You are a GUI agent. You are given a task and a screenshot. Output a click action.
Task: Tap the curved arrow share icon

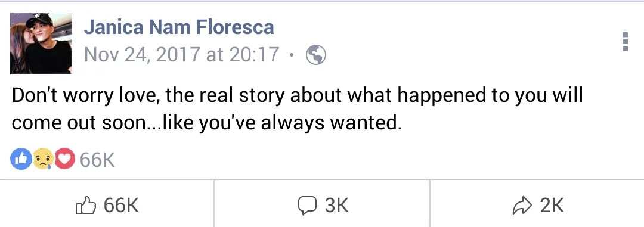coord(524,205)
